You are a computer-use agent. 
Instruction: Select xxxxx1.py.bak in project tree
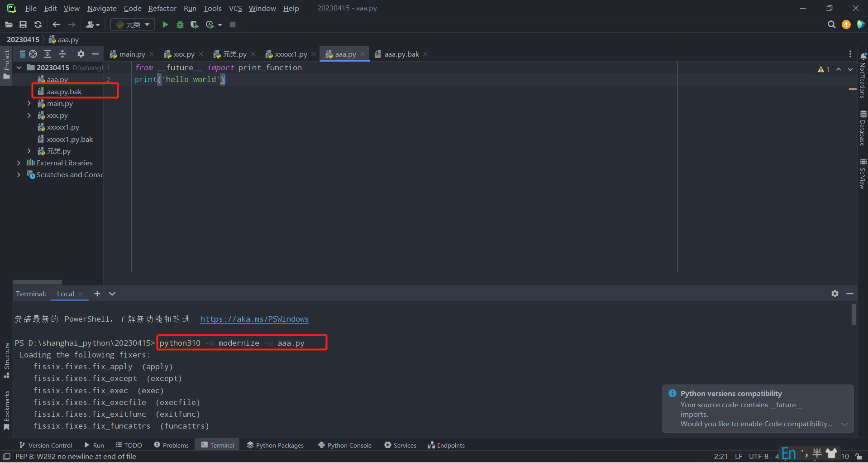(70, 139)
